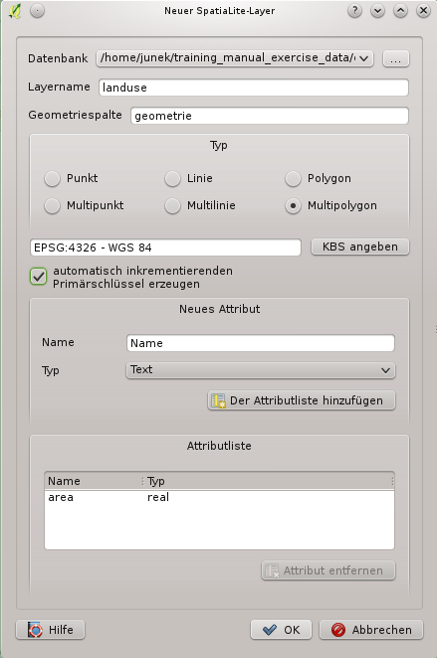Viewport: 437px width, 658px height.
Task: Open Hilfe with the lifebuoy button
Action: pyautogui.click(x=50, y=629)
